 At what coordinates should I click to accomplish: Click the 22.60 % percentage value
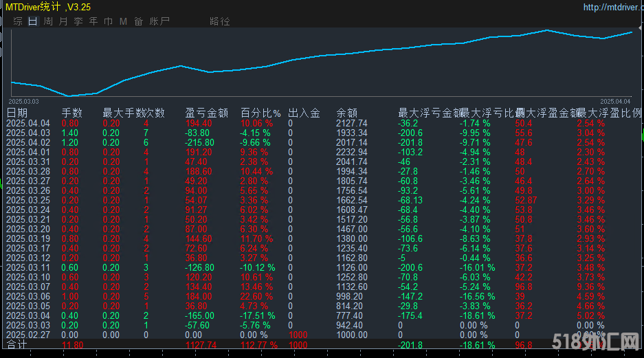pos(256,296)
